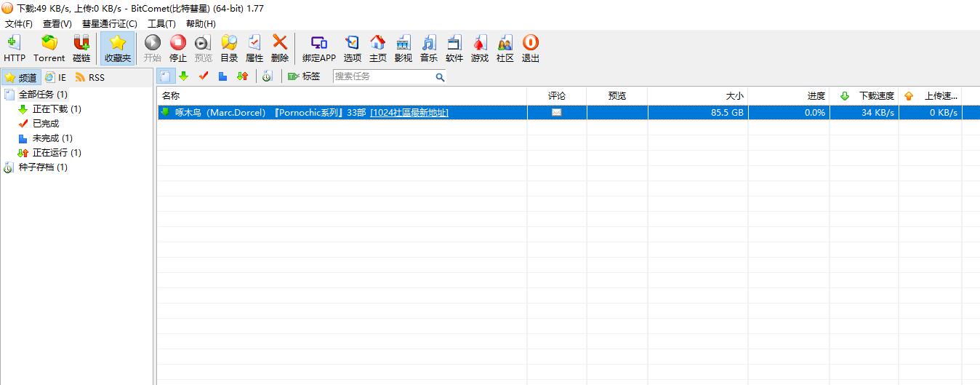Viewport: 980px width, 385px height.
Task: Switch to the IE tab
Action: (55, 77)
